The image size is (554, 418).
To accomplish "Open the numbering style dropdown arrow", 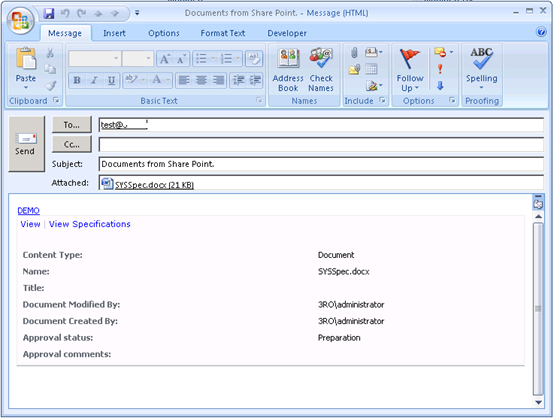I will (x=238, y=59).
